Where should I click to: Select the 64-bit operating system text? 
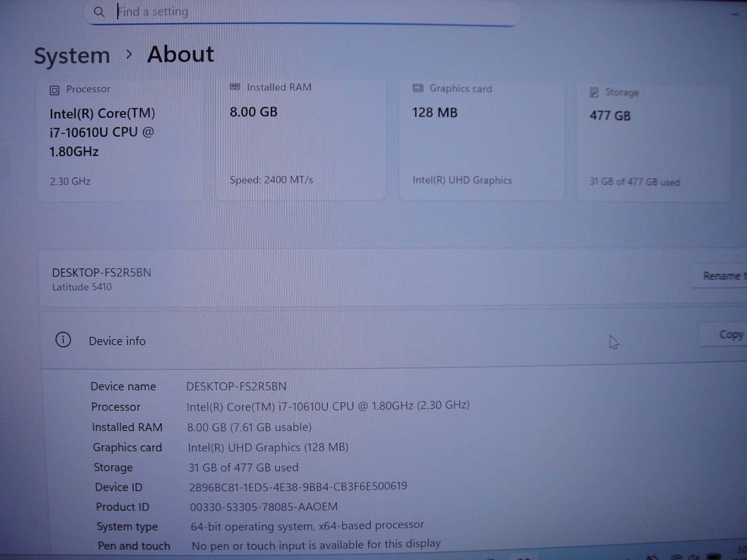(x=307, y=526)
